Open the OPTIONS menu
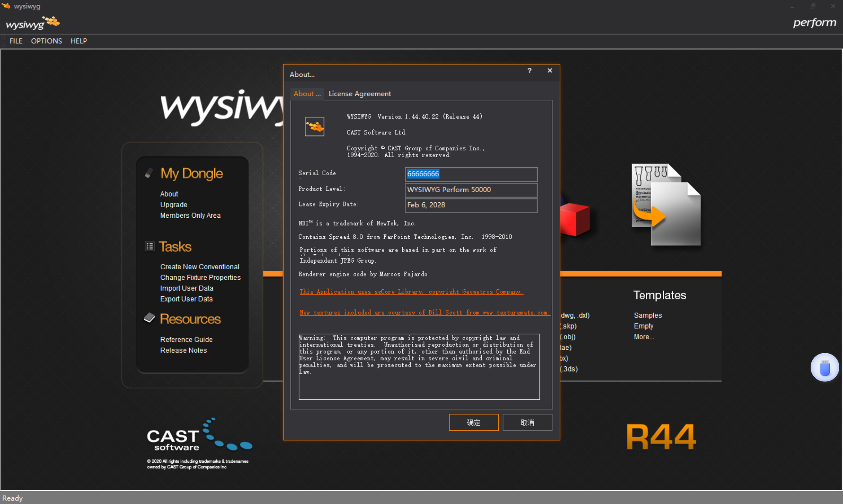Viewport: 843px width, 504px height. 46,41
